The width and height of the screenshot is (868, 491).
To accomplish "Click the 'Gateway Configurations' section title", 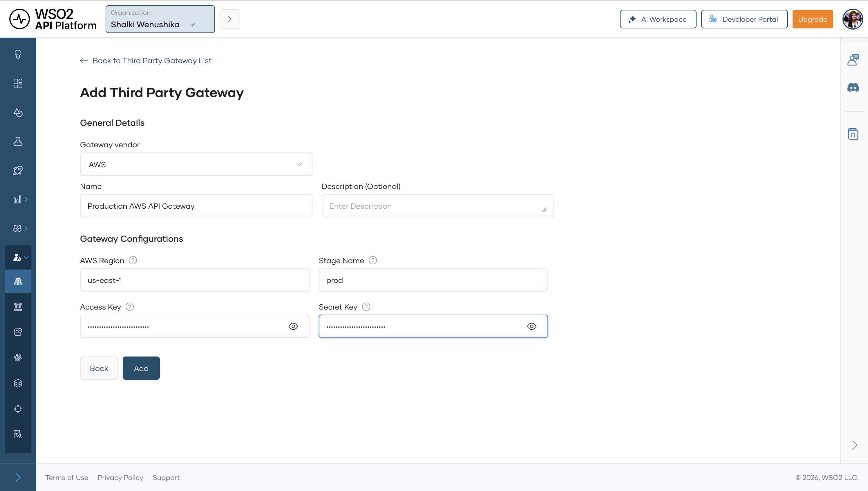I will (132, 239).
